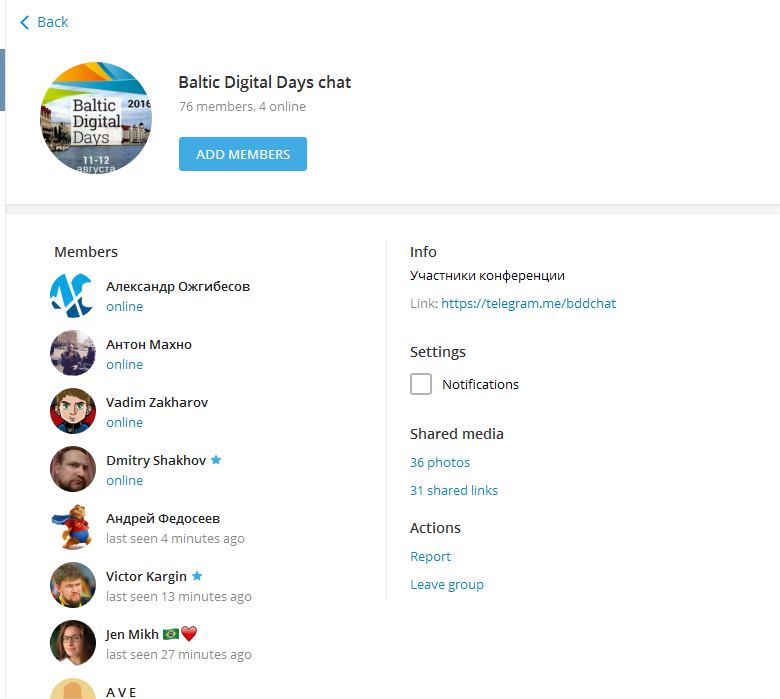780x699 pixels.
Task: Select member name Александр Ожгибесов
Action: 178,287
